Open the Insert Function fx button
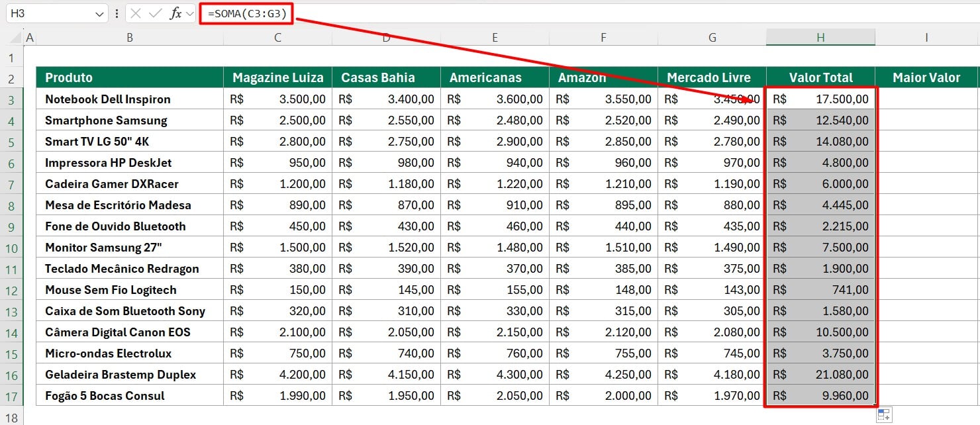Screen dimensions: 980x425 175,13
